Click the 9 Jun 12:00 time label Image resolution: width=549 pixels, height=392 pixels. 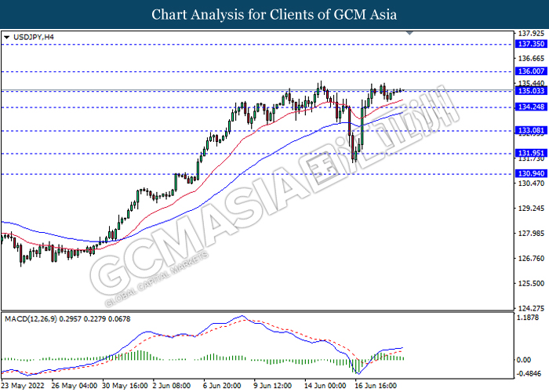tap(273, 386)
